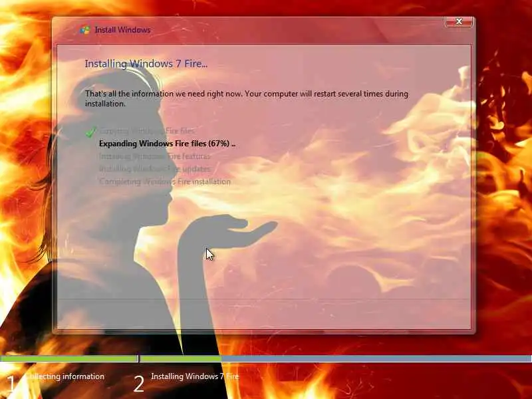
Task: Click the stage number 2 at bottom
Action: tap(139, 384)
